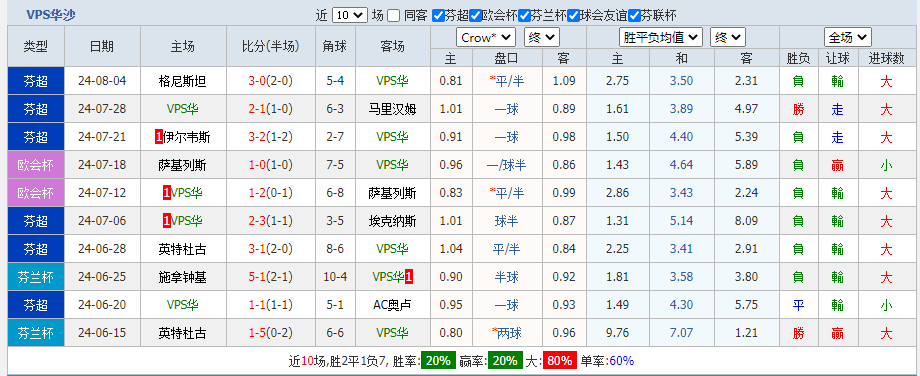The height and width of the screenshot is (376, 920).
Task: Click the 3-2(1-2) score on 24-07-21
Action: click(x=270, y=137)
